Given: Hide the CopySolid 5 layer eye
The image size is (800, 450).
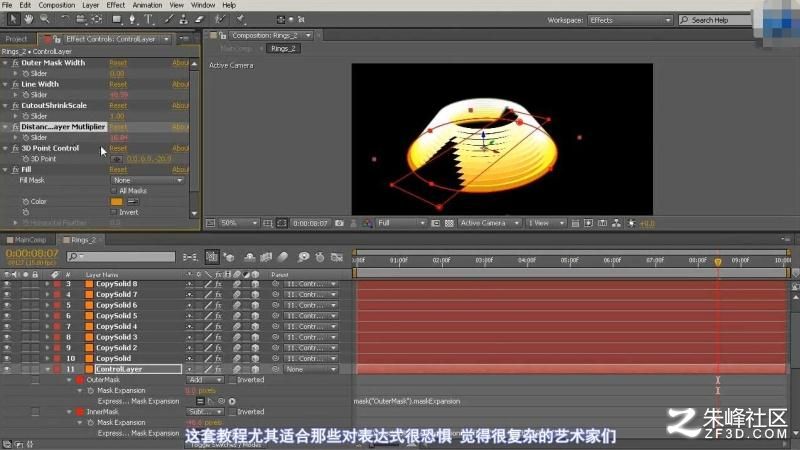Looking at the screenshot, I should [x=7, y=316].
